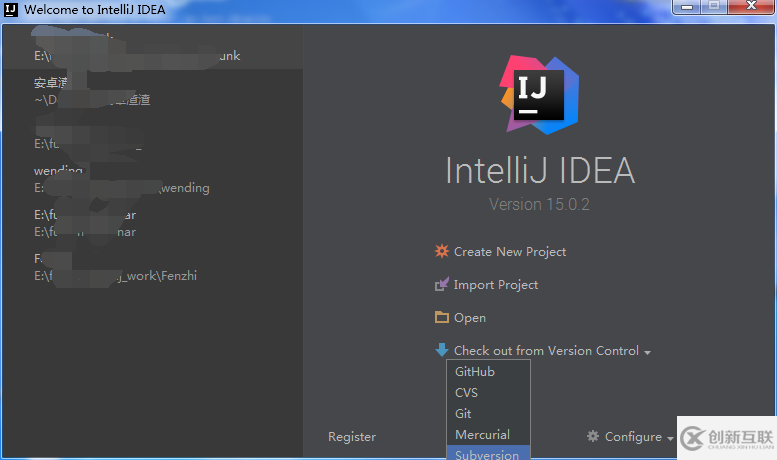Click Check out from Version Control
The image size is (777, 460).
coord(546,350)
